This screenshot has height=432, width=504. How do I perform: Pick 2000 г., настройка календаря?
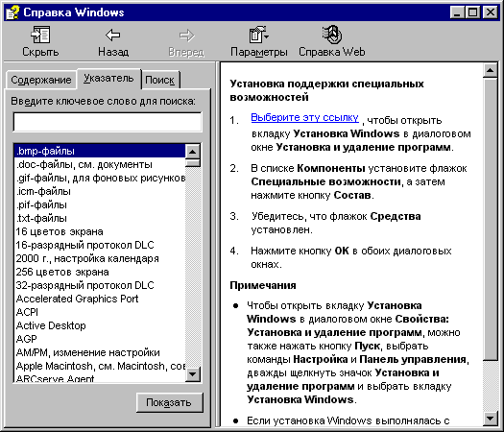100,258
